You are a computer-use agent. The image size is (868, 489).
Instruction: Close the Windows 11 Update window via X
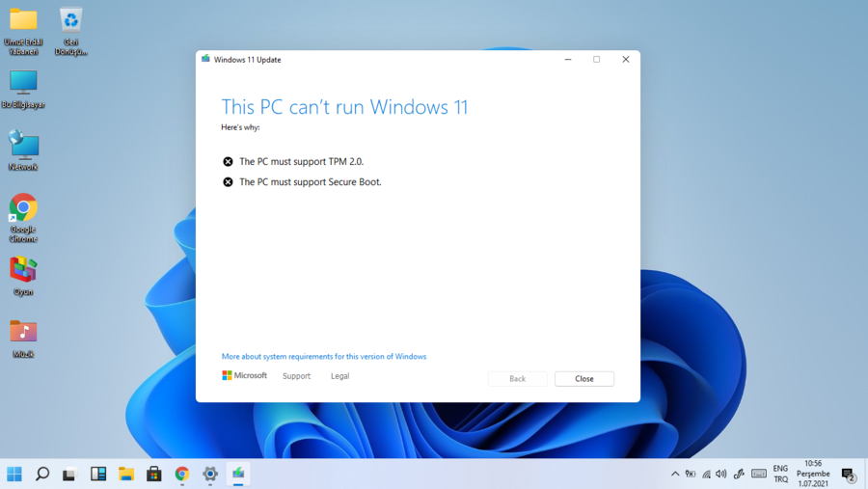pos(626,59)
